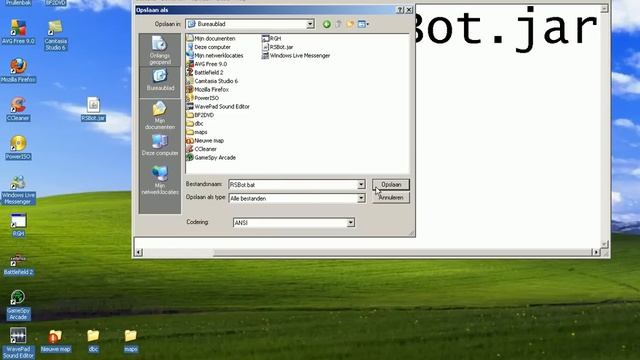Select GameSpy Arcade in the file list
The width and height of the screenshot is (640, 360).
click(211, 158)
